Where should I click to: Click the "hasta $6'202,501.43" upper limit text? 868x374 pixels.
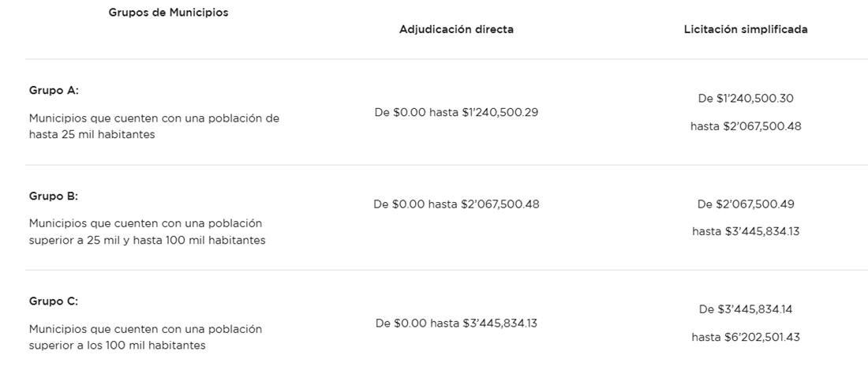pyautogui.click(x=746, y=337)
